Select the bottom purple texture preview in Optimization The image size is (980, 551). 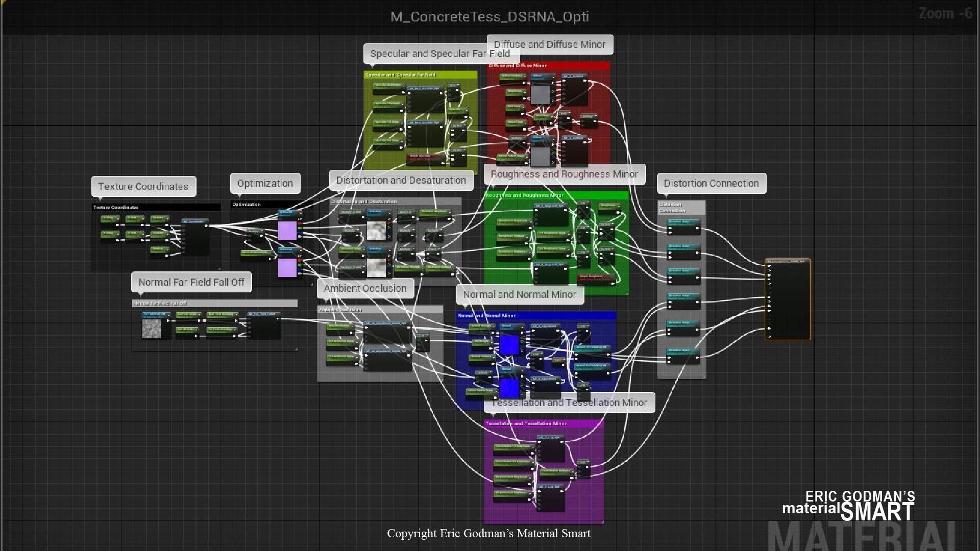tap(287, 267)
